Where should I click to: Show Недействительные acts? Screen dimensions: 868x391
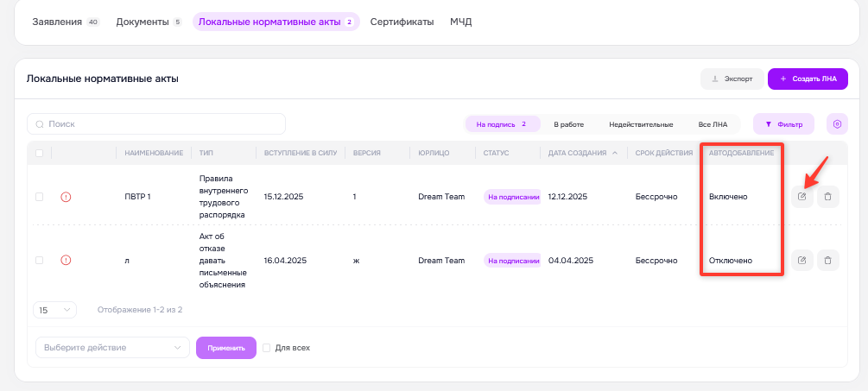641,124
